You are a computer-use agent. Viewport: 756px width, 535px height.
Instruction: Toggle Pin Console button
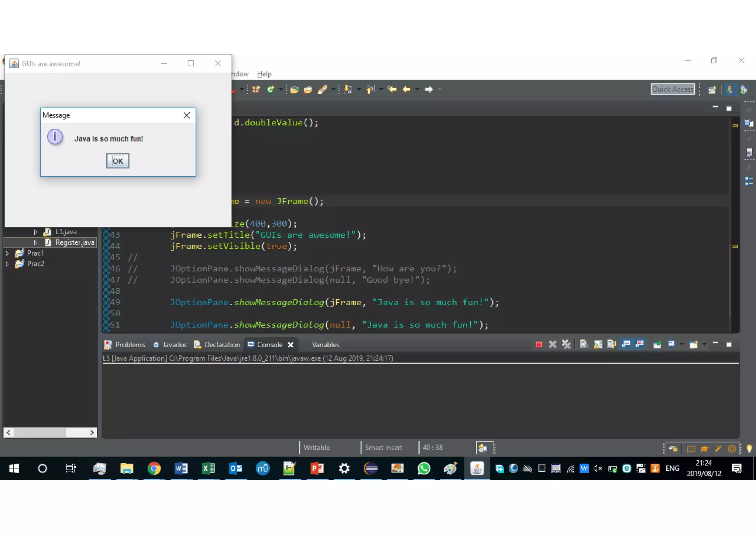pyautogui.click(x=657, y=344)
